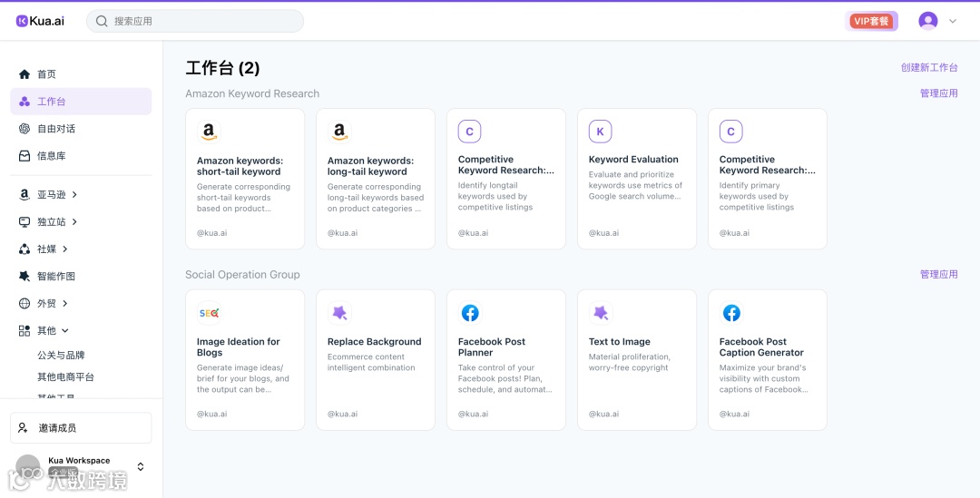This screenshot has height=498, width=980.
Task: Click the purple star icon on Replace Background
Action: pos(339,314)
